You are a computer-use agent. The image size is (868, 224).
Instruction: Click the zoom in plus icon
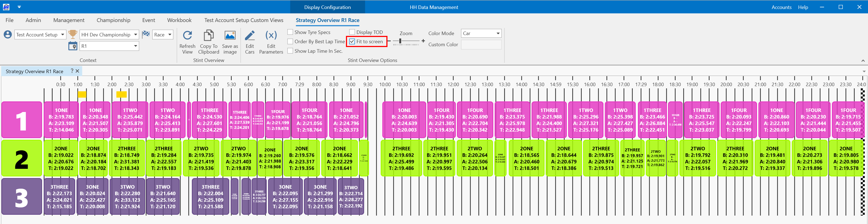(423, 41)
